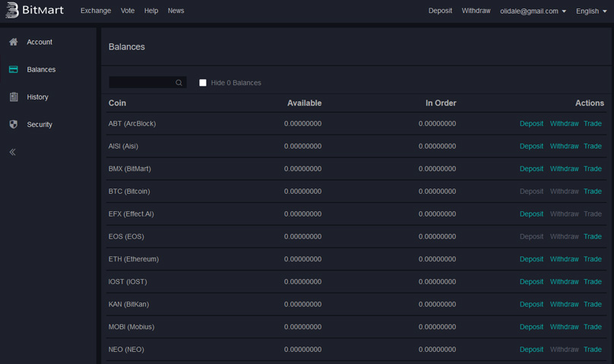The width and height of the screenshot is (614, 364).
Task: Click the search magnifier icon
Action: tap(179, 83)
